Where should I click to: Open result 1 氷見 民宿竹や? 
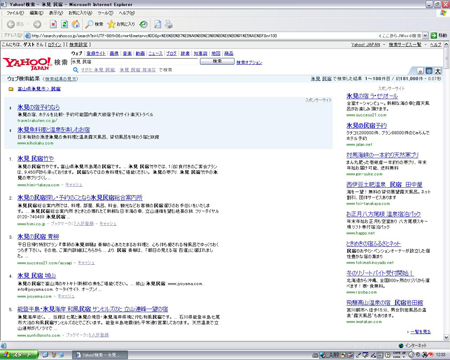35,158
